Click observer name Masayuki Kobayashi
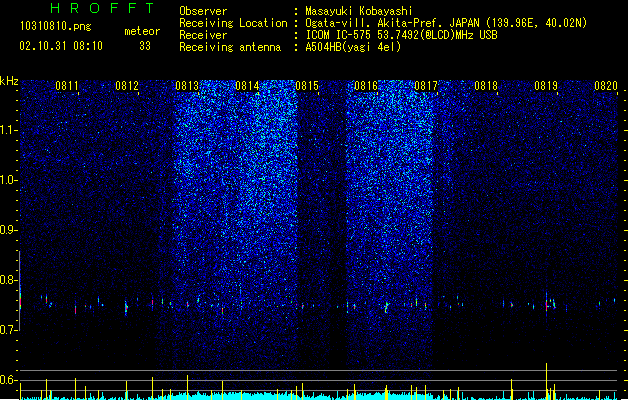 [x=359, y=11]
